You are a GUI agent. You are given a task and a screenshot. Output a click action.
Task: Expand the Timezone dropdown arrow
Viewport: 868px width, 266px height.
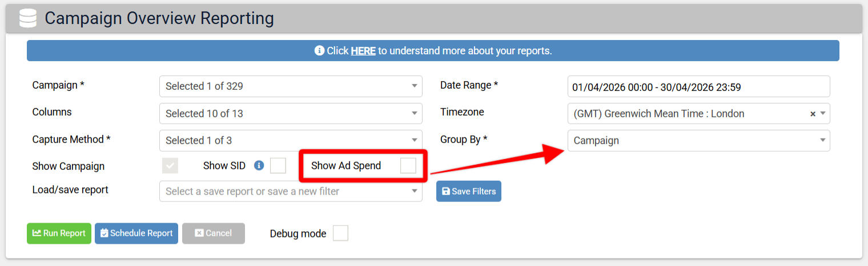tap(823, 113)
